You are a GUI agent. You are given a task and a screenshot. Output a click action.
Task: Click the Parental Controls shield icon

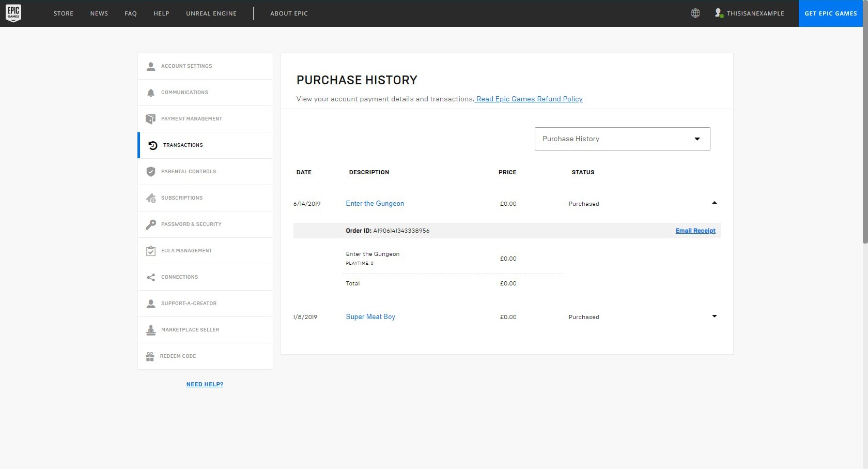click(151, 172)
